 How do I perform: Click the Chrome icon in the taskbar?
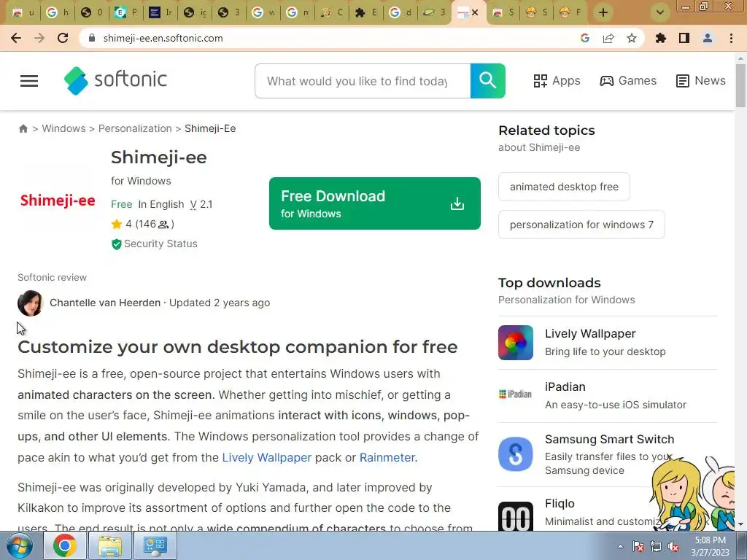coord(65,545)
